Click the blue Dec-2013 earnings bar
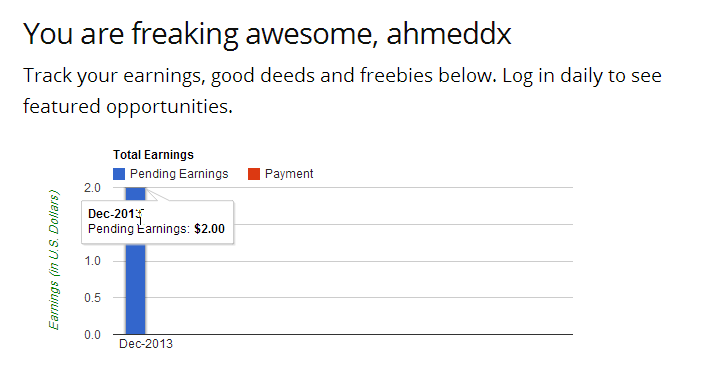 point(135,288)
